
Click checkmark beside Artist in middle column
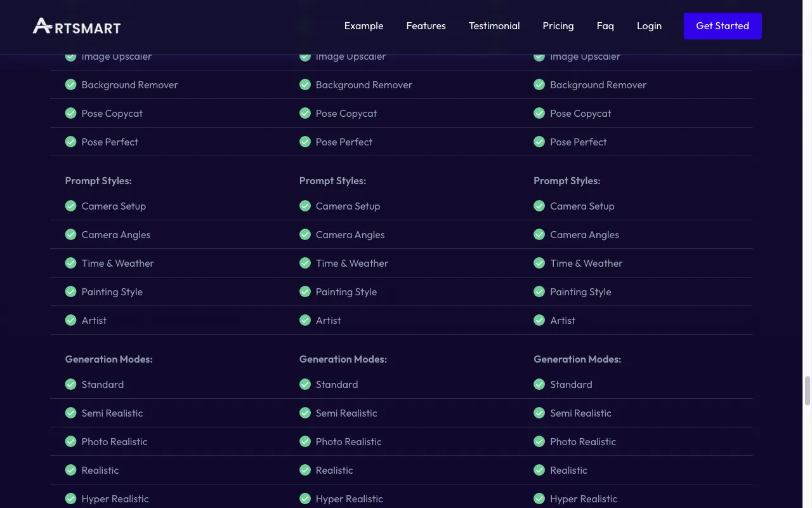click(305, 320)
